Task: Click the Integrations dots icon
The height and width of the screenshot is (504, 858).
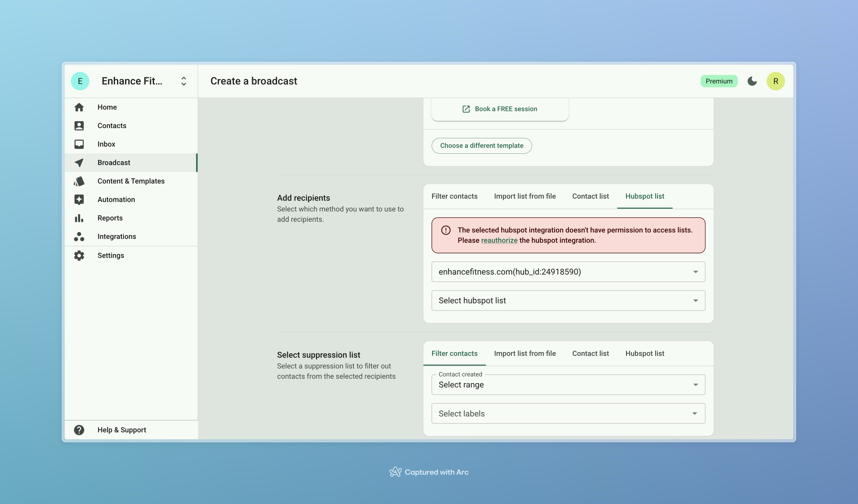Action: (x=79, y=236)
